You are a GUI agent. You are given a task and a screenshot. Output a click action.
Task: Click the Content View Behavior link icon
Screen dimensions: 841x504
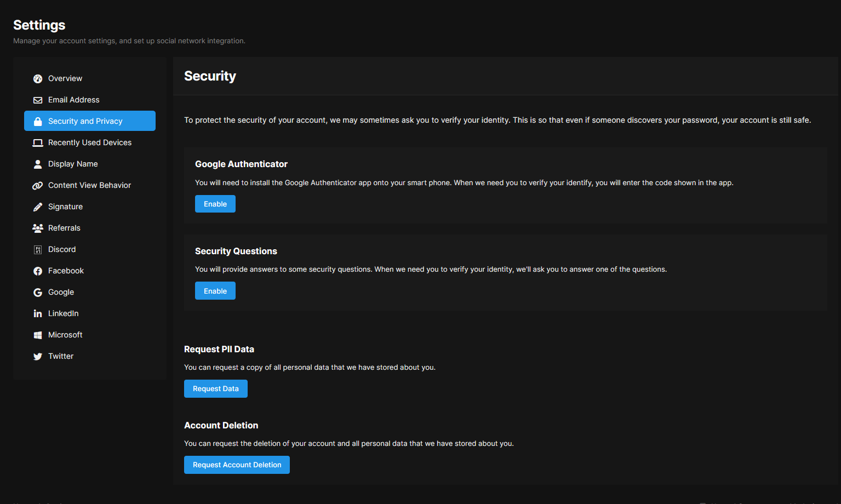(x=38, y=186)
